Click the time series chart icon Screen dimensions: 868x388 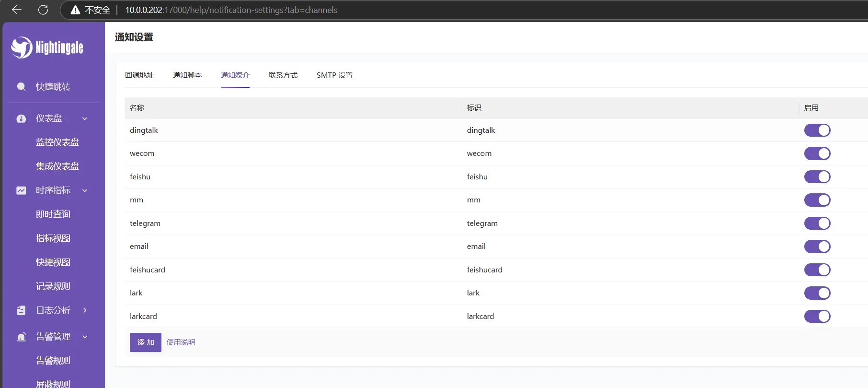(x=21, y=190)
